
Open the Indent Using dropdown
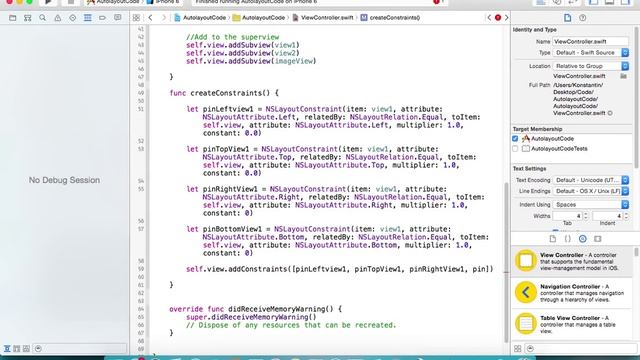[x=591, y=204]
